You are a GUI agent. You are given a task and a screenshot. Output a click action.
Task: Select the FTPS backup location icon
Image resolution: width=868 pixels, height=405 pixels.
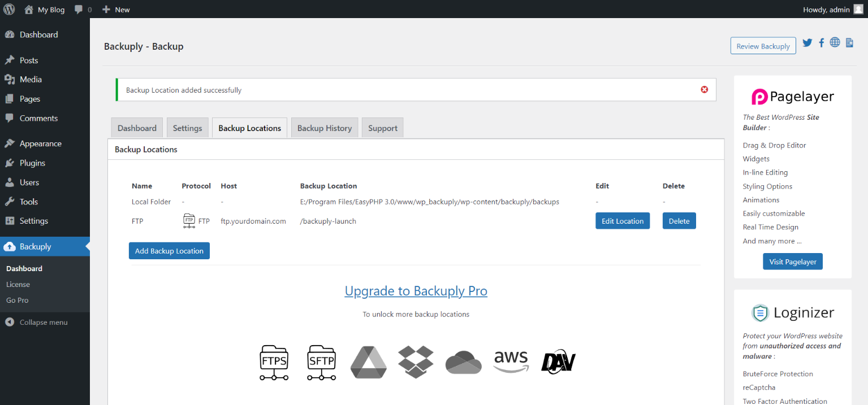pyautogui.click(x=274, y=362)
